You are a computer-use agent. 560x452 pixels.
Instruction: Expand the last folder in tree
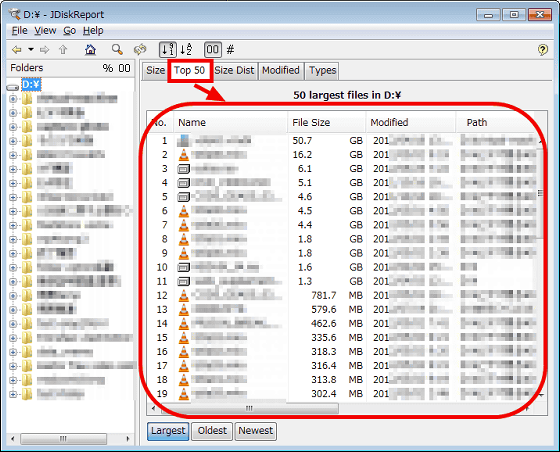click(x=13, y=394)
